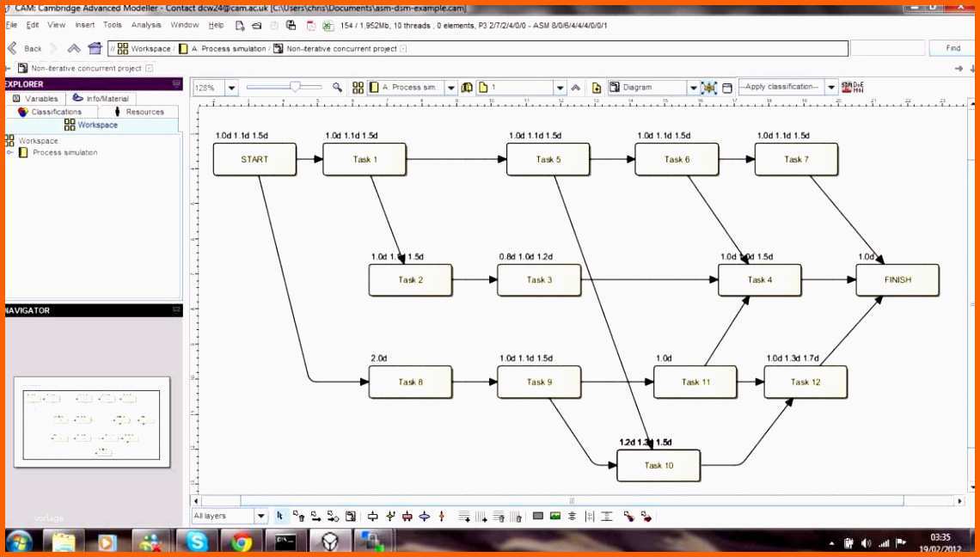Click the insert column icon
Screen dimensions: 980x557
pos(481,517)
